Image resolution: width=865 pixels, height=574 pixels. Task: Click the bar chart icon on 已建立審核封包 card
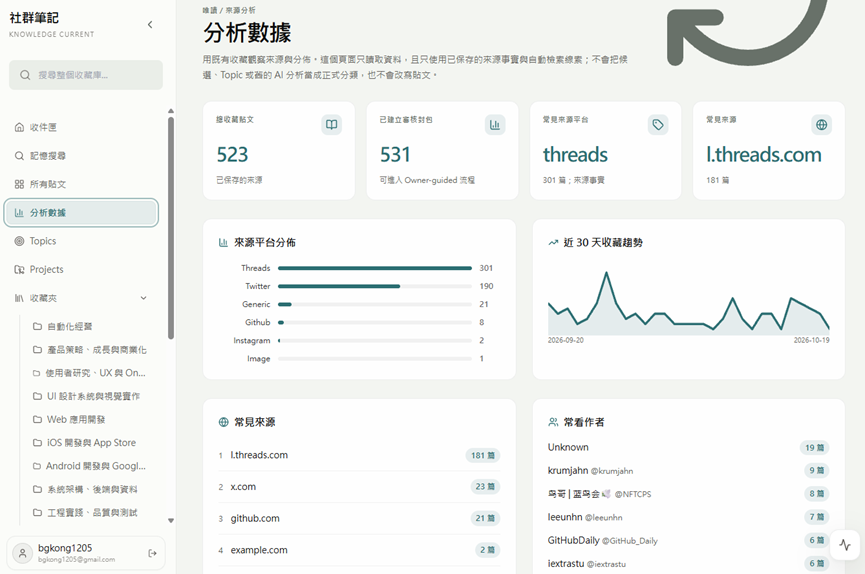(495, 125)
